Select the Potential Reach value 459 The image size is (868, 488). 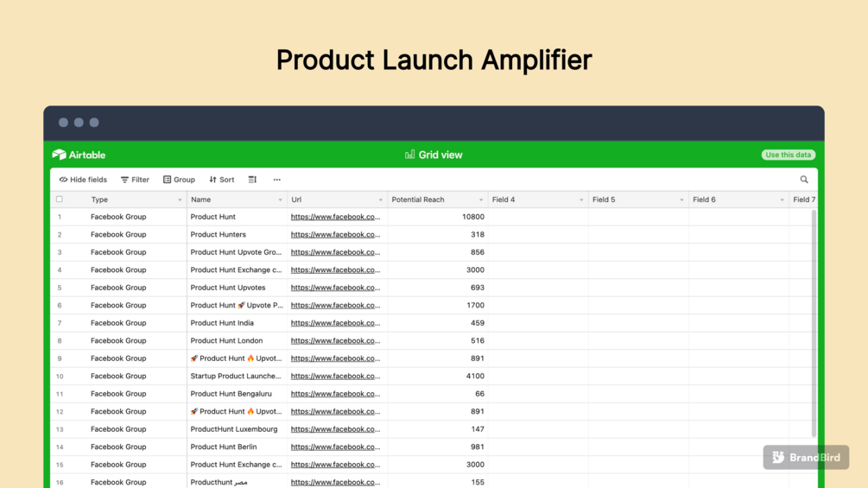437,323
